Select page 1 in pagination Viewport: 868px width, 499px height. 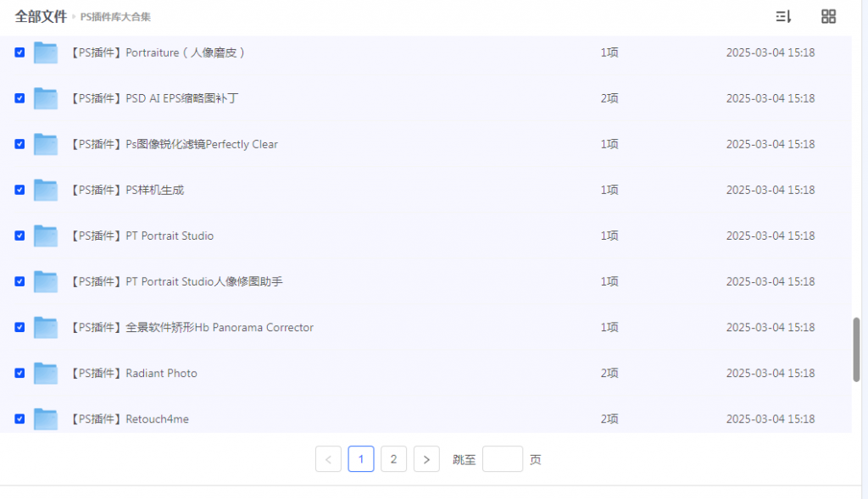tap(361, 459)
